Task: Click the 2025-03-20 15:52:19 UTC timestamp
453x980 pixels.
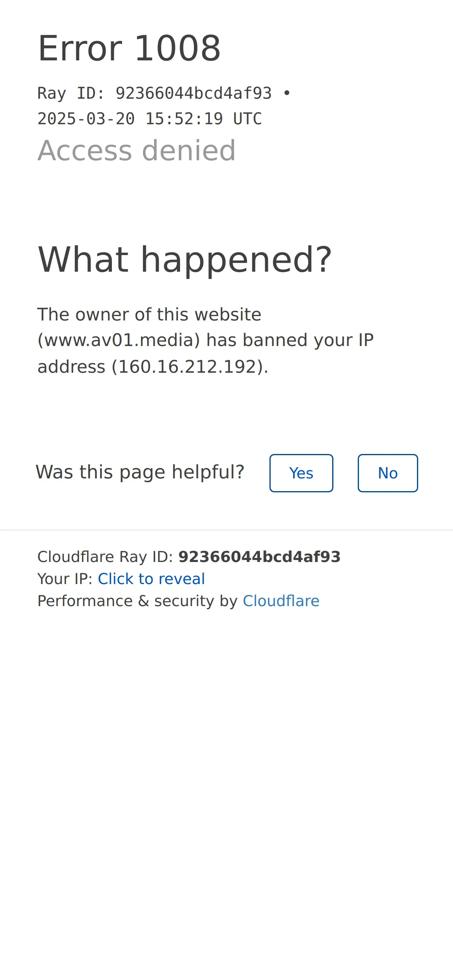Action: (x=149, y=119)
